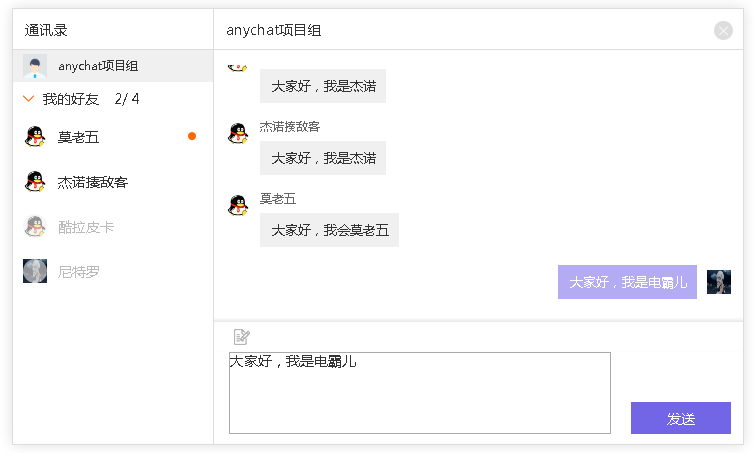Select offline friend 酷拉皮卡
754x453 pixels.
click(113, 226)
